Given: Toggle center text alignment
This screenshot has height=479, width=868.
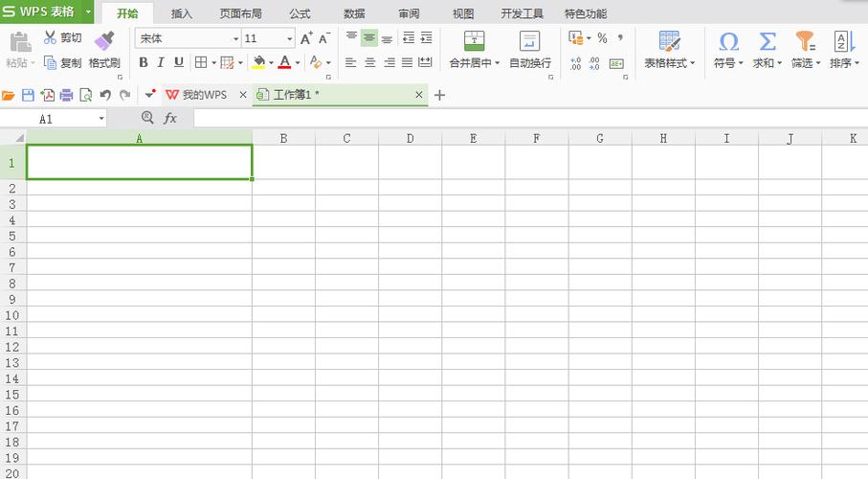Looking at the screenshot, I should [x=369, y=62].
